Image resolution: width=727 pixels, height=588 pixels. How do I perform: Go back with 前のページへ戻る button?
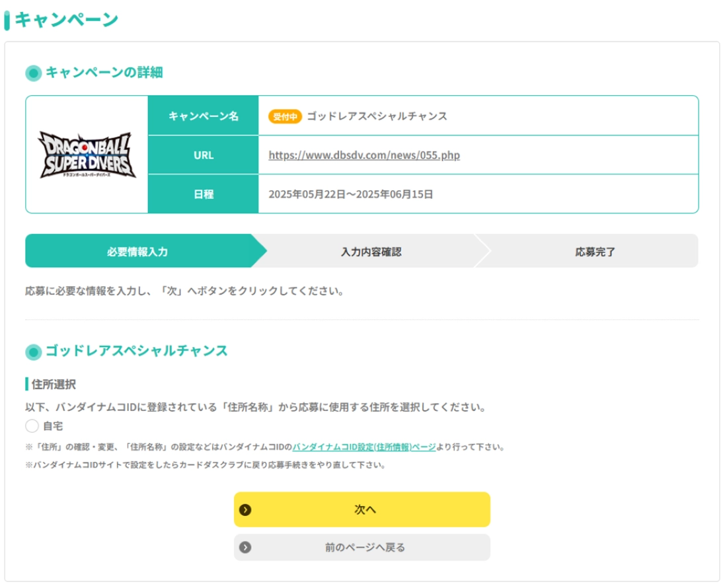pyautogui.click(x=362, y=547)
